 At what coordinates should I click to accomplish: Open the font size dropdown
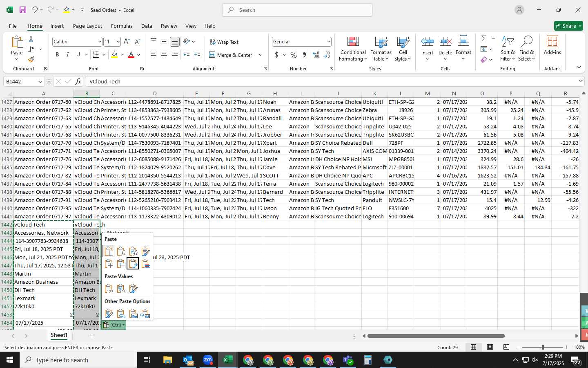[x=118, y=42]
